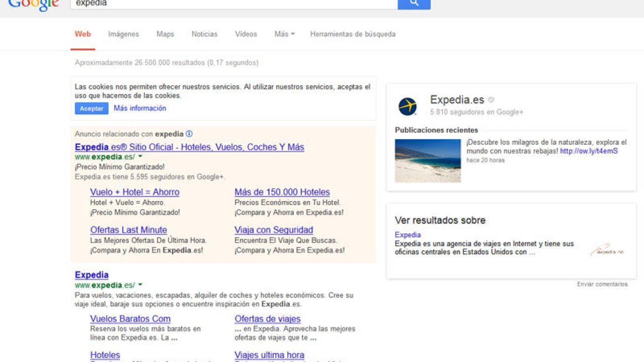This screenshot has height=362, width=644.
Task: Open the Más información link
Action: pos(140,108)
